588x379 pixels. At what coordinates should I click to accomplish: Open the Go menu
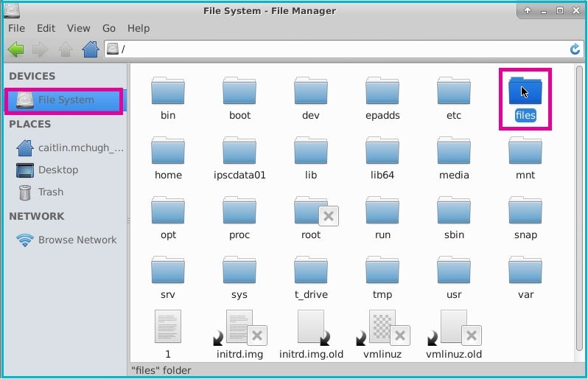tap(109, 28)
